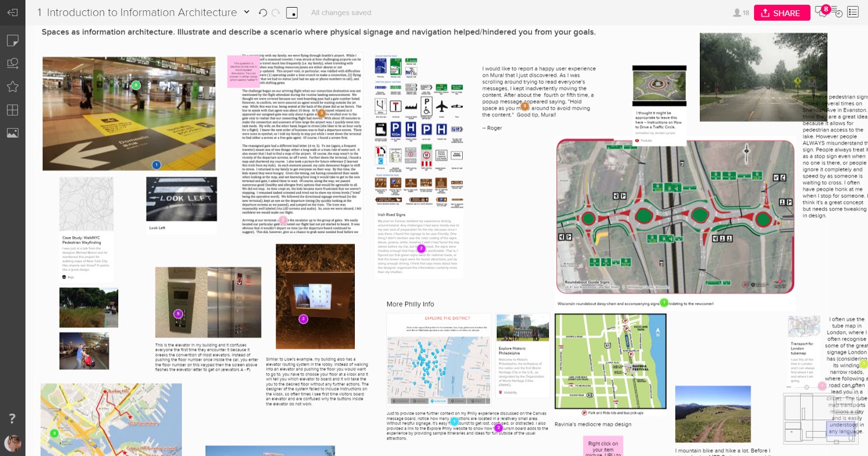Click the 'More Philly Info' heading

410,304
